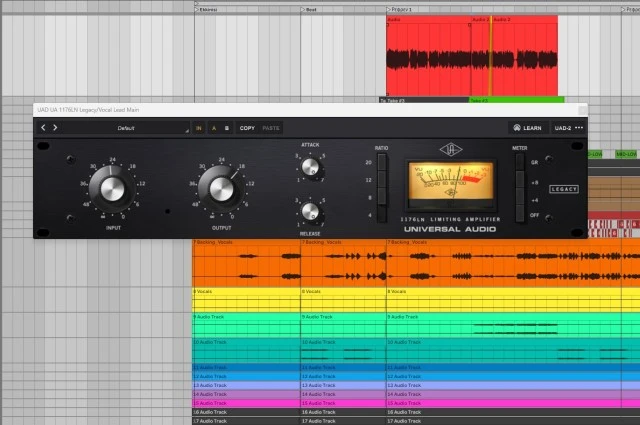
Task: Select the 16 Audio Track clip at Beat
Action: click(343, 412)
